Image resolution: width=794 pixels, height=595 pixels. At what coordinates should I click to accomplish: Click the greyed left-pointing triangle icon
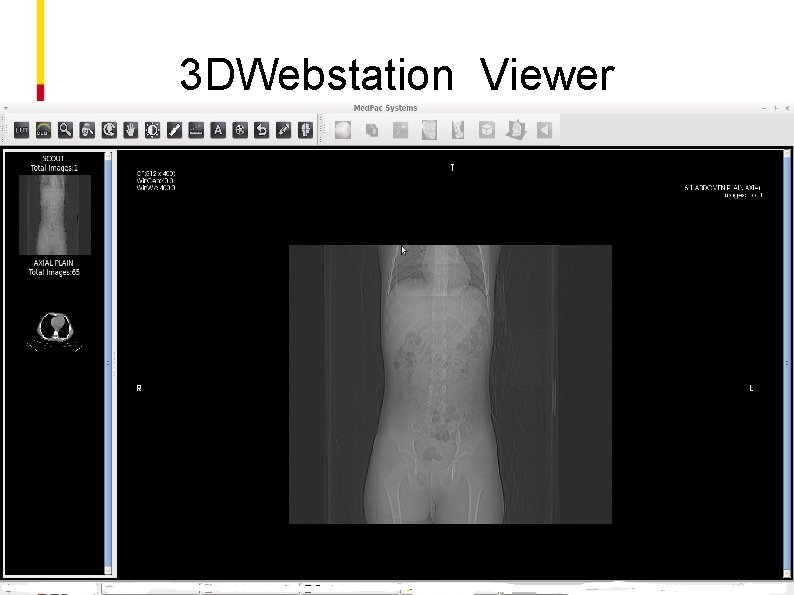tap(544, 130)
